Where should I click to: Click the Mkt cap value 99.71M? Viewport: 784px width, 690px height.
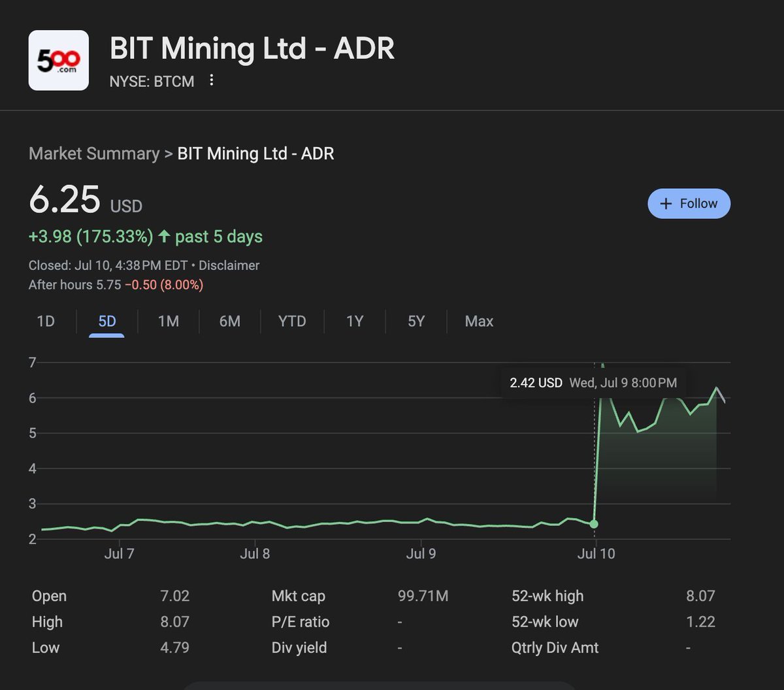(x=423, y=596)
